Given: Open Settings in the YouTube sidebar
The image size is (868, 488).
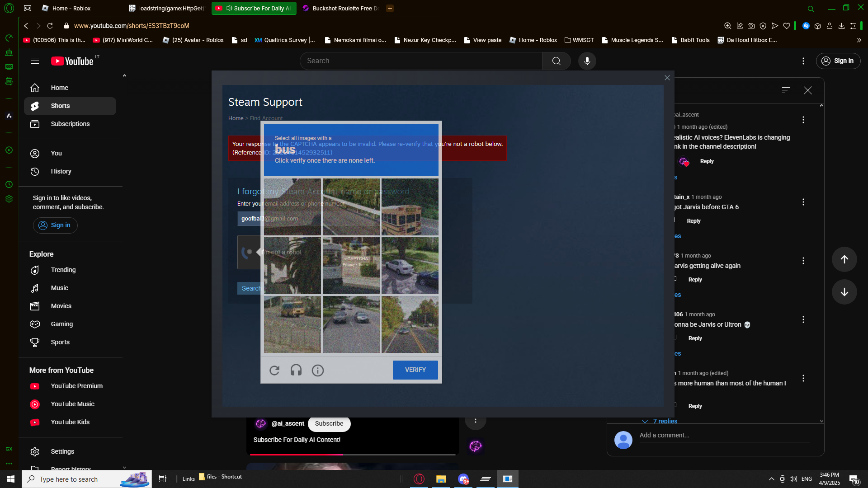Looking at the screenshot, I should [70, 452].
